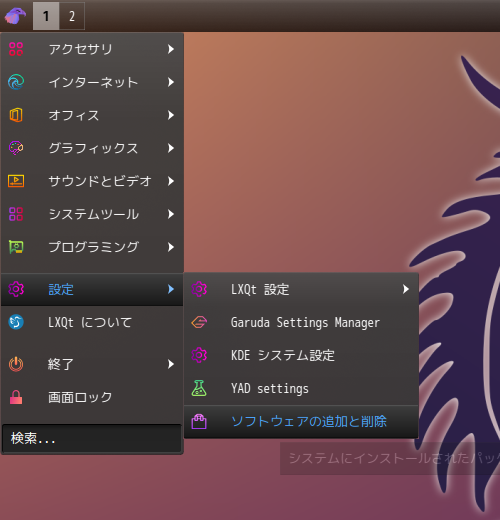This screenshot has height=520, width=500.
Task: Open the 終了 leave menu entry
Action: pyautogui.click(x=92, y=364)
